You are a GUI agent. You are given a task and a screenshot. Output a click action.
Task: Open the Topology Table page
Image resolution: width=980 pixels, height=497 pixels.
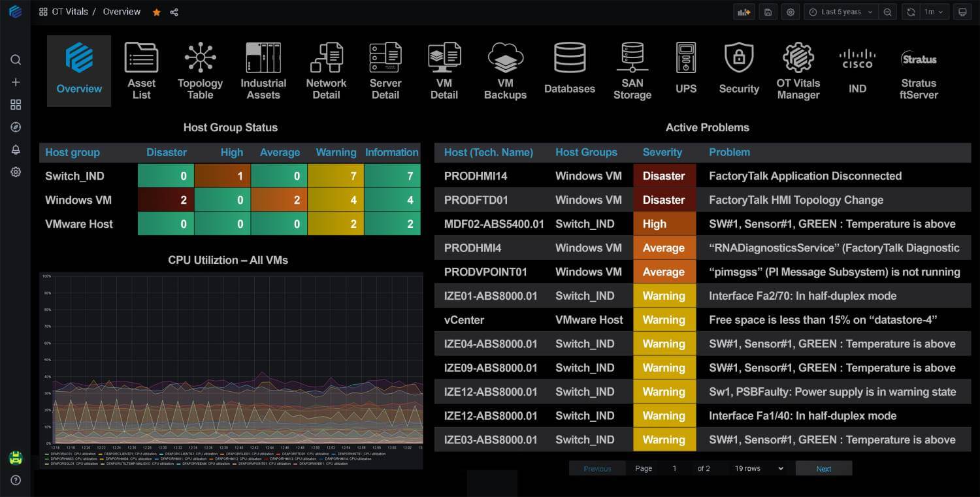pos(200,71)
